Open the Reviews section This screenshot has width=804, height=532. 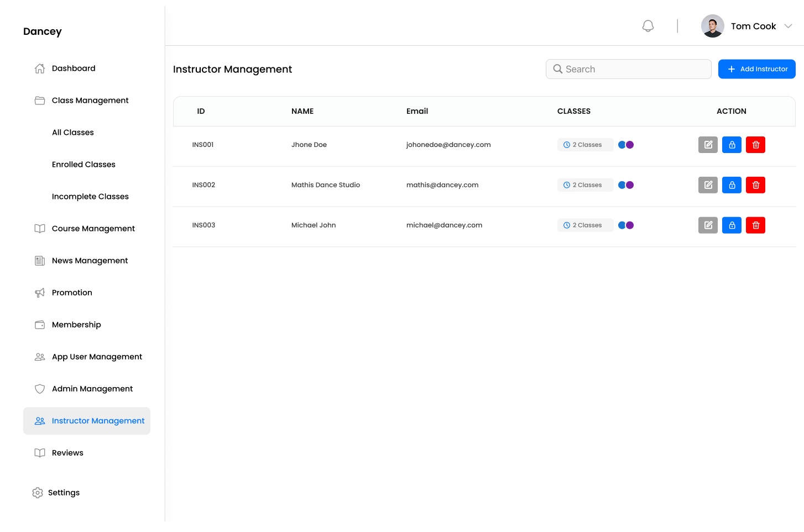(67, 452)
